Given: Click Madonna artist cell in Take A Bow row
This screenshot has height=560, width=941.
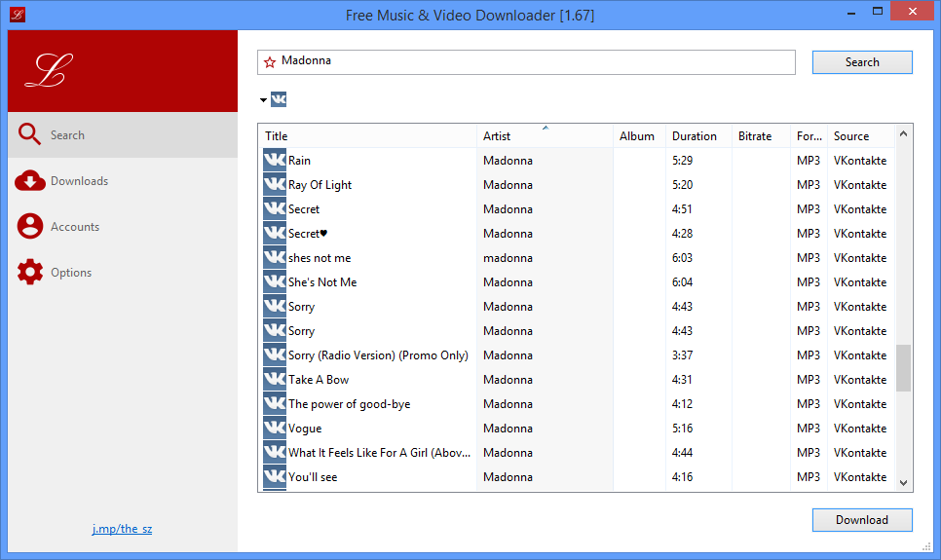Looking at the screenshot, I should [x=508, y=379].
